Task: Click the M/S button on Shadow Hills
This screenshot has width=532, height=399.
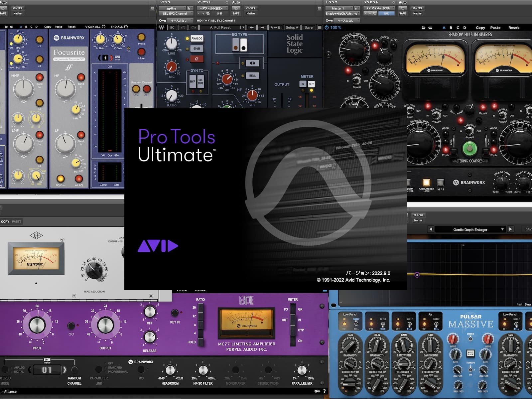Action: pos(441,183)
